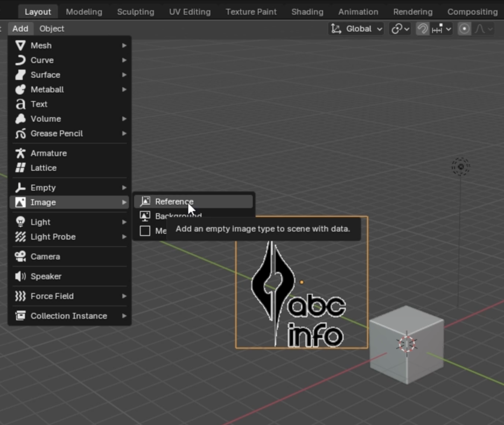The width and height of the screenshot is (504, 425).
Task: Click the Background image icon
Action: tap(145, 216)
